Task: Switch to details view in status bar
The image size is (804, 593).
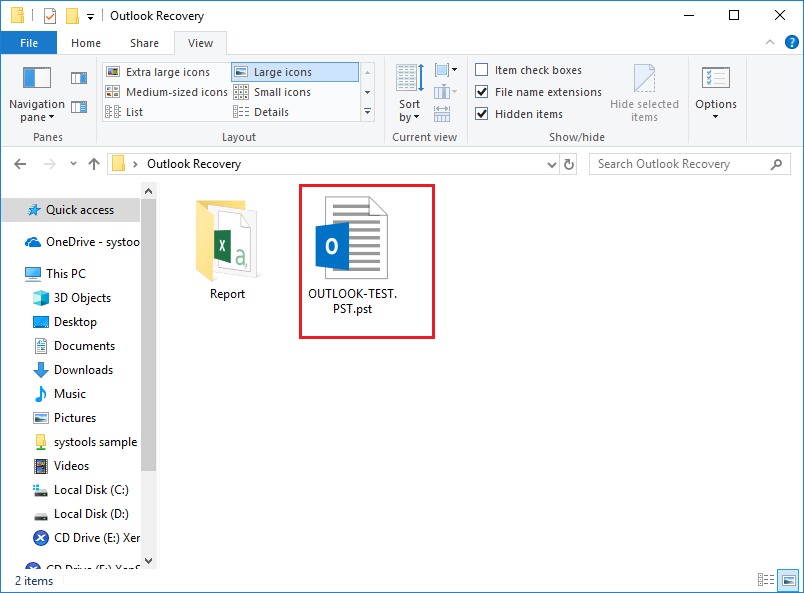Action: coord(766,580)
